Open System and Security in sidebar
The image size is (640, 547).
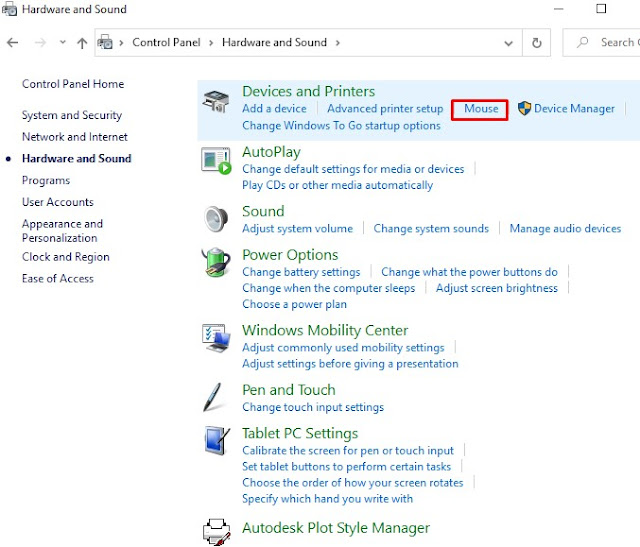(72, 115)
